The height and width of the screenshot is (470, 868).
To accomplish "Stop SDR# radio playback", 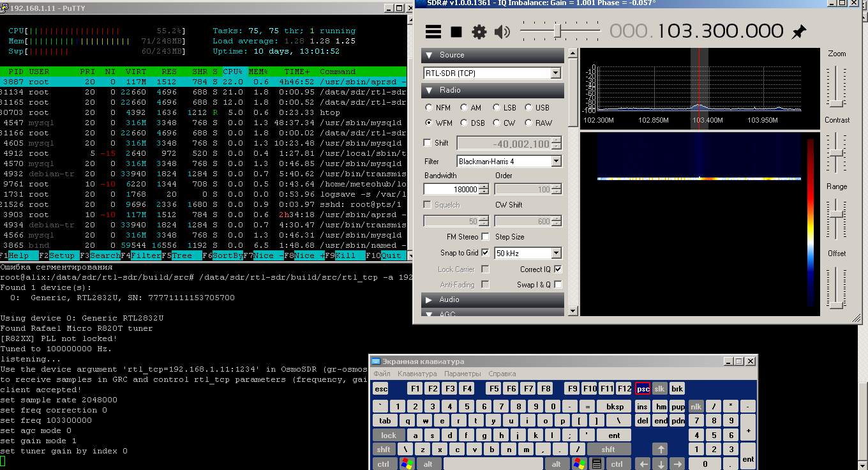I will coord(456,31).
